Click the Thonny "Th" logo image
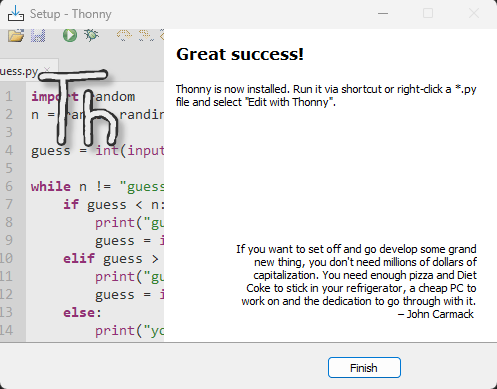 tap(78, 107)
